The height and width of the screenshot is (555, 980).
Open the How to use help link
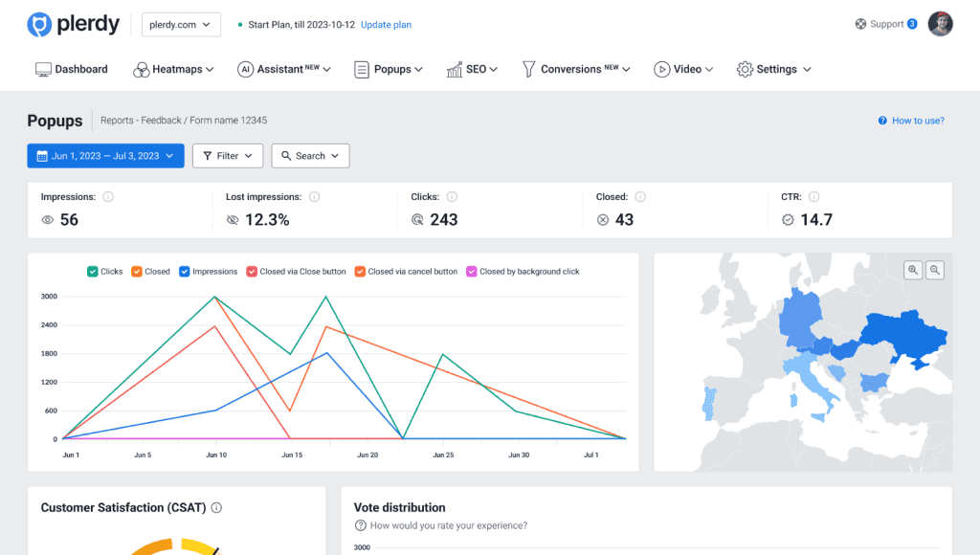[910, 120]
